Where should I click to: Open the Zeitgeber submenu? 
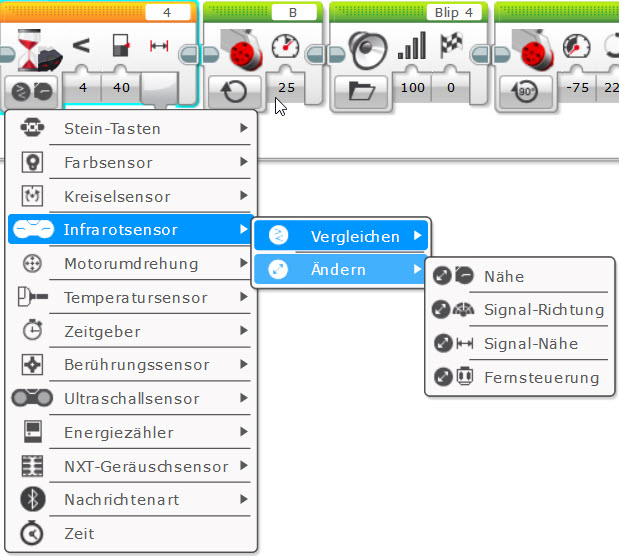131,331
